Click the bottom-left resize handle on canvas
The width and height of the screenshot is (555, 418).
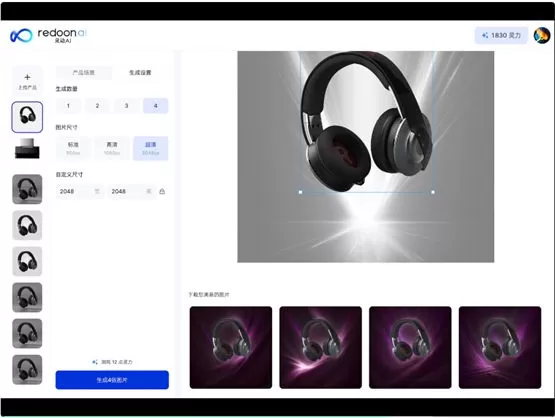[x=301, y=192]
